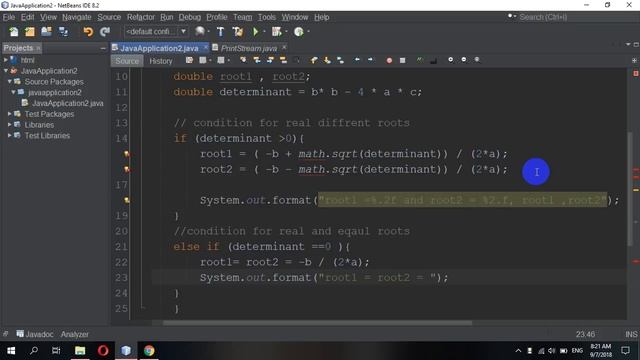Click the Find Previous Occurrence icon

pos(257,60)
